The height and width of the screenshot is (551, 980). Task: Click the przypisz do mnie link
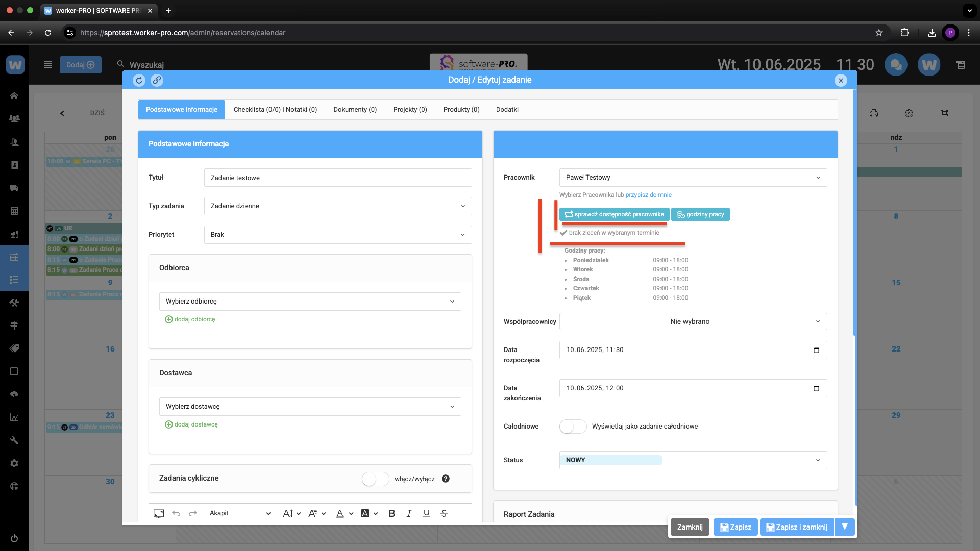click(648, 195)
